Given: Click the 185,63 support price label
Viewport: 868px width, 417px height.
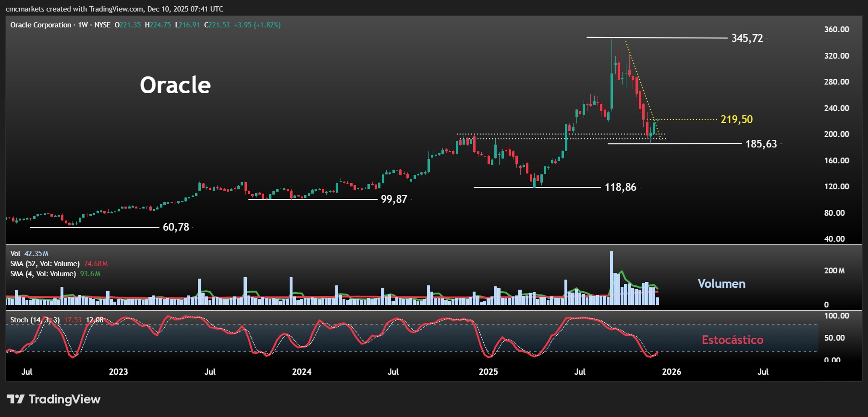Looking at the screenshot, I should (x=761, y=144).
